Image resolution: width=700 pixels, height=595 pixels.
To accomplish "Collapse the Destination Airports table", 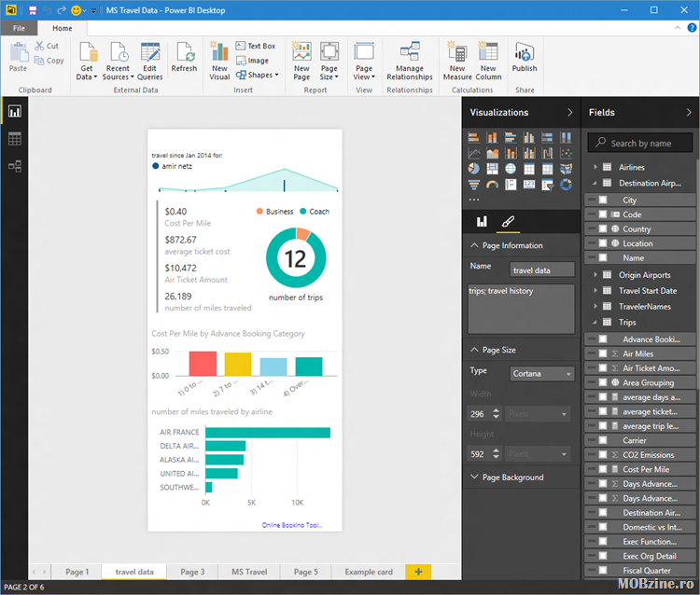I will 595,184.
